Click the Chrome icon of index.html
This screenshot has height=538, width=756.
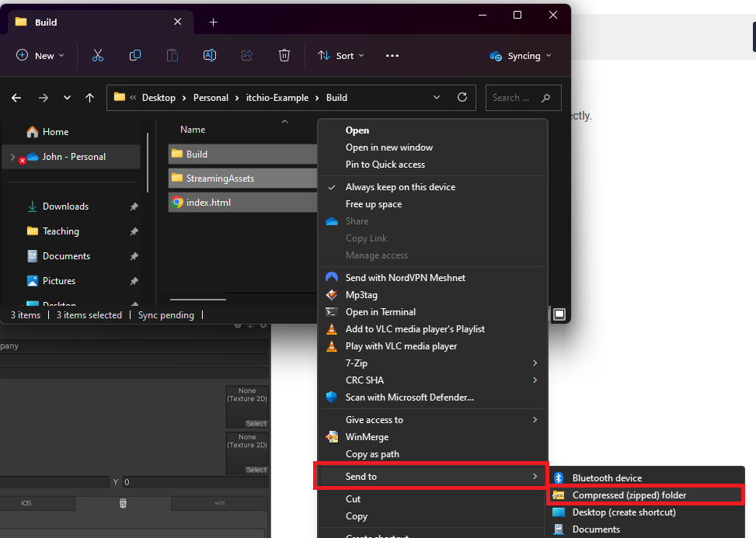[177, 203]
